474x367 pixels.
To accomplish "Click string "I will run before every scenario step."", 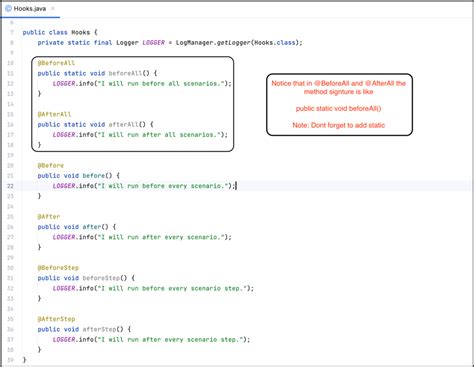I will tap(171, 288).
